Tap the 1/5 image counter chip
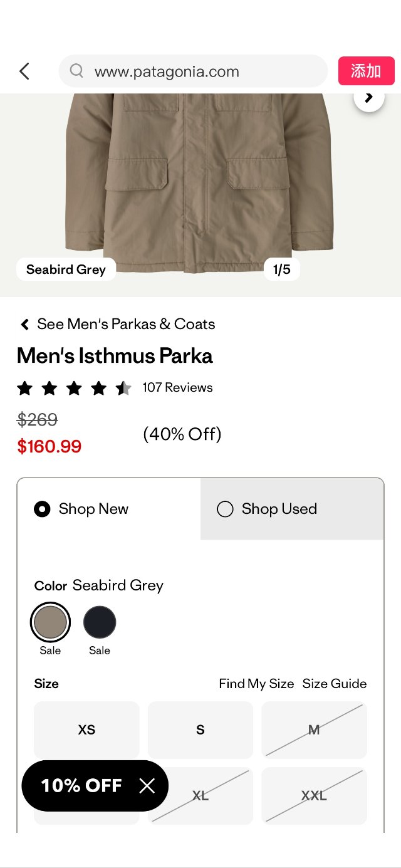 coord(282,269)
